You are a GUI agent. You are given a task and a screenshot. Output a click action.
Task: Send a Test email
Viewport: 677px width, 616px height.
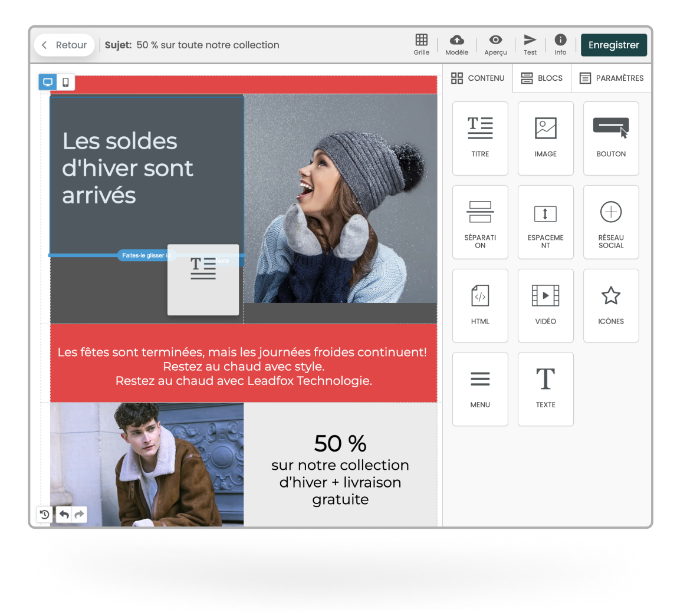(x=530, y=45)
